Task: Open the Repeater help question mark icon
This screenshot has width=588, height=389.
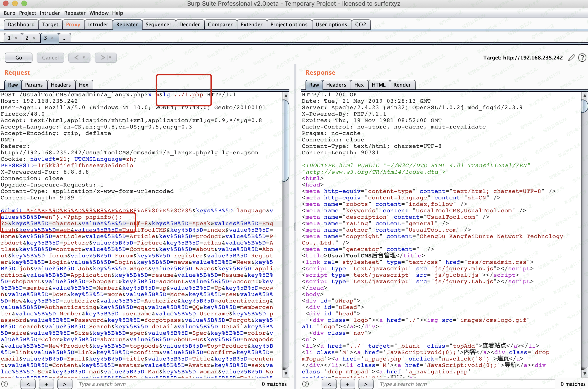Action: pyautogui.click(x=582, y=58)
